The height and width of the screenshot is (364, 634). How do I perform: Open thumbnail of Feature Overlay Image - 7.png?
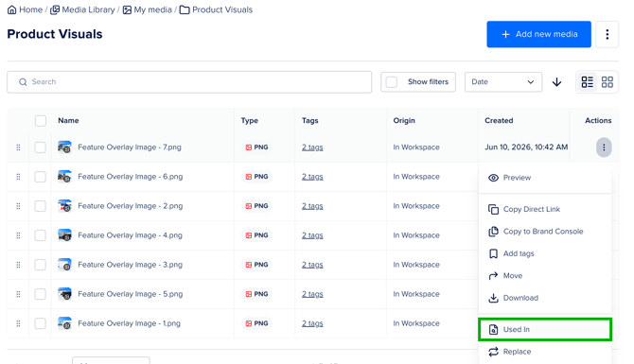64,147
